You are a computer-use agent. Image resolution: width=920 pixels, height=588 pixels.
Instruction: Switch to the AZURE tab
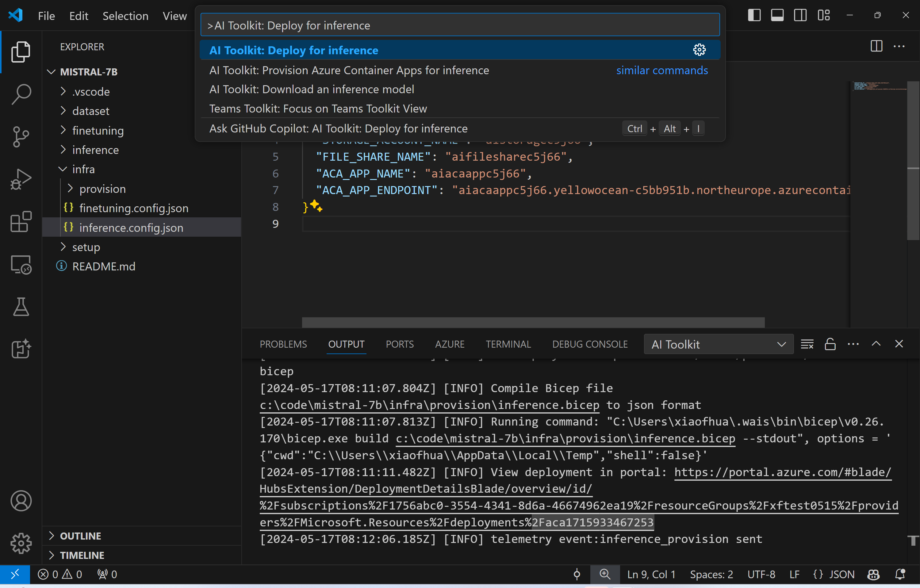pyautogui.click(x=450, y=344)
